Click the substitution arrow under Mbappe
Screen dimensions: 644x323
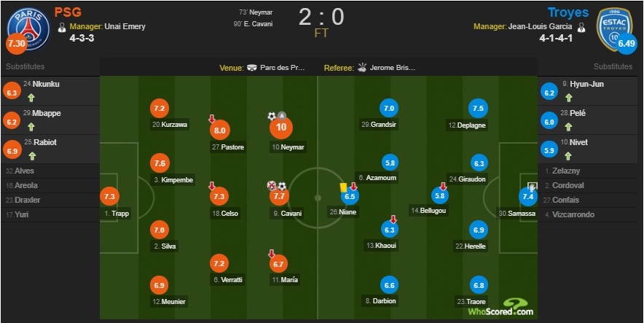[31, 128]
